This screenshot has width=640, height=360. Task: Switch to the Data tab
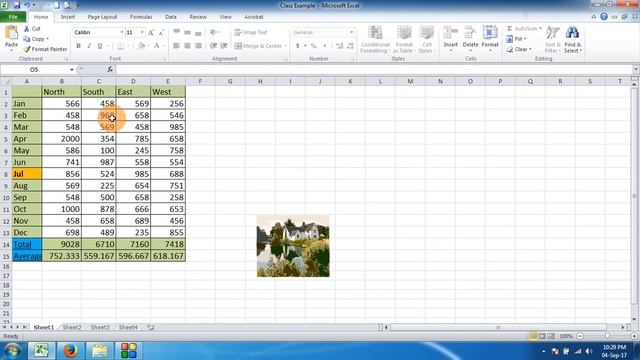point(171,17)
